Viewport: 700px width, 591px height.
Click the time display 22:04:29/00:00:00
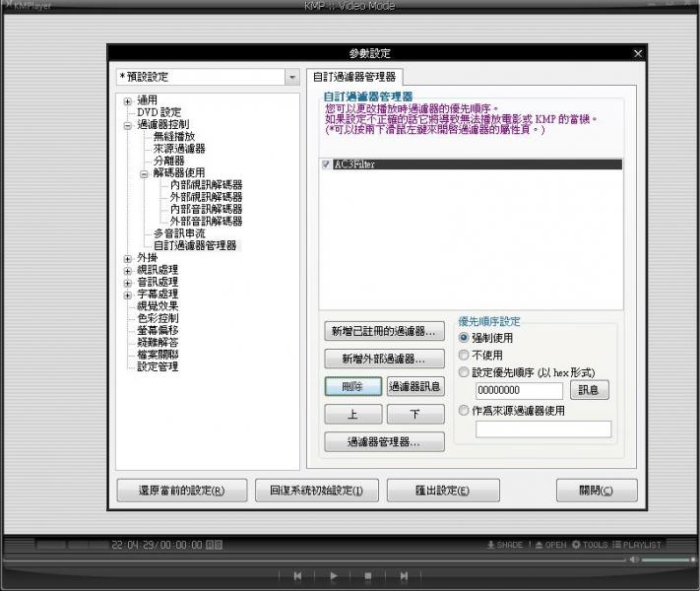pos(157,545)
